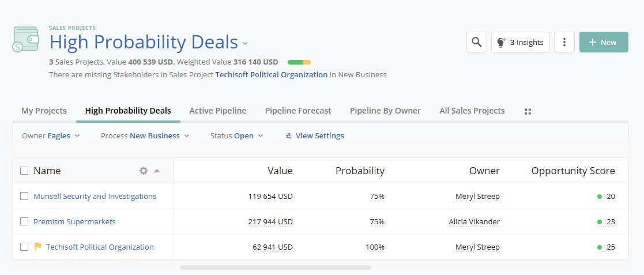Open the 3 Insights lightbulb button

(x=520, y=42)
